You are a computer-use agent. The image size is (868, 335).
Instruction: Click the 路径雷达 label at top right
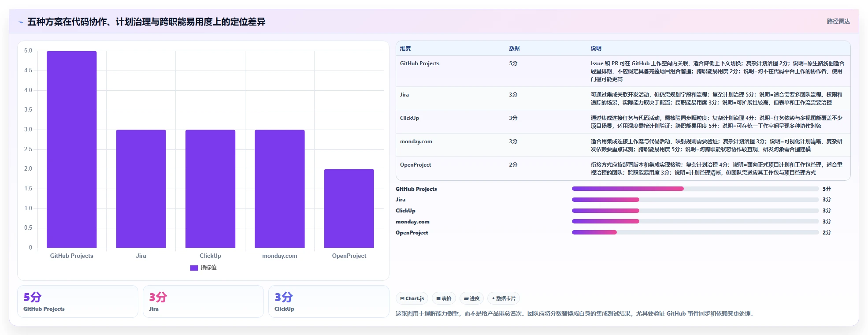(x=838, y=21)
